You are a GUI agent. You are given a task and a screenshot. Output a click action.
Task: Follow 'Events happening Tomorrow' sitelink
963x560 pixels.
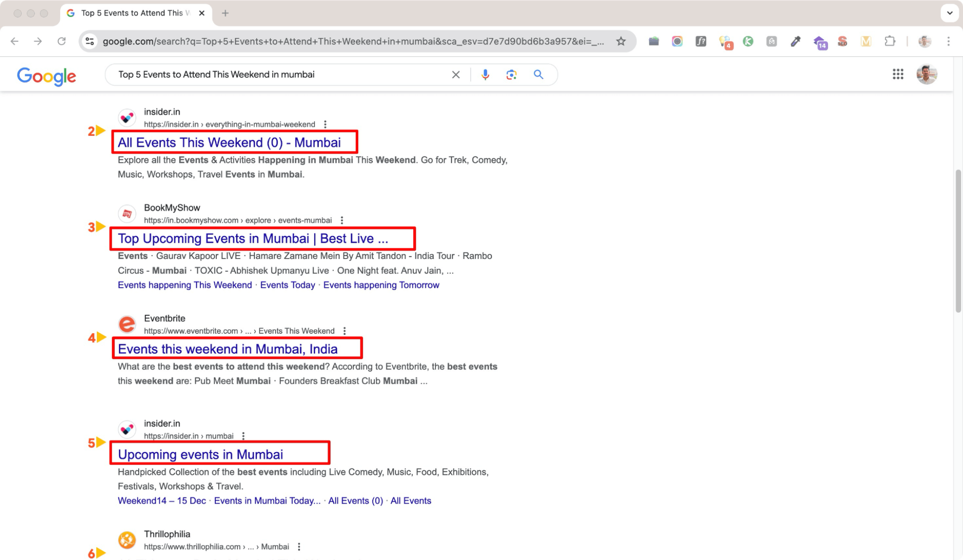click(381, 285)
